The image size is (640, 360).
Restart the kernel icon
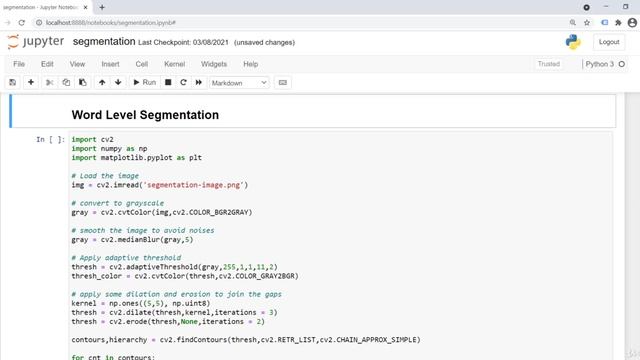pos(183,82)
